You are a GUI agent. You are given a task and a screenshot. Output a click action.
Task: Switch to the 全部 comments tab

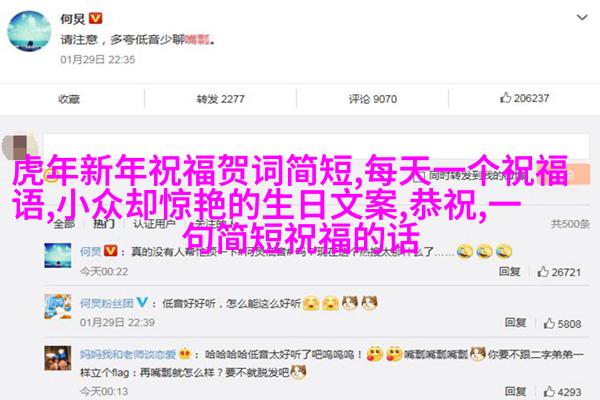[x=64, y=224]
